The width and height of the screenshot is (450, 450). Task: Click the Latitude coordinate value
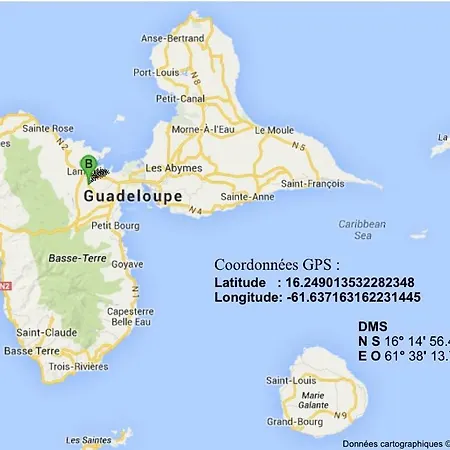350,282
